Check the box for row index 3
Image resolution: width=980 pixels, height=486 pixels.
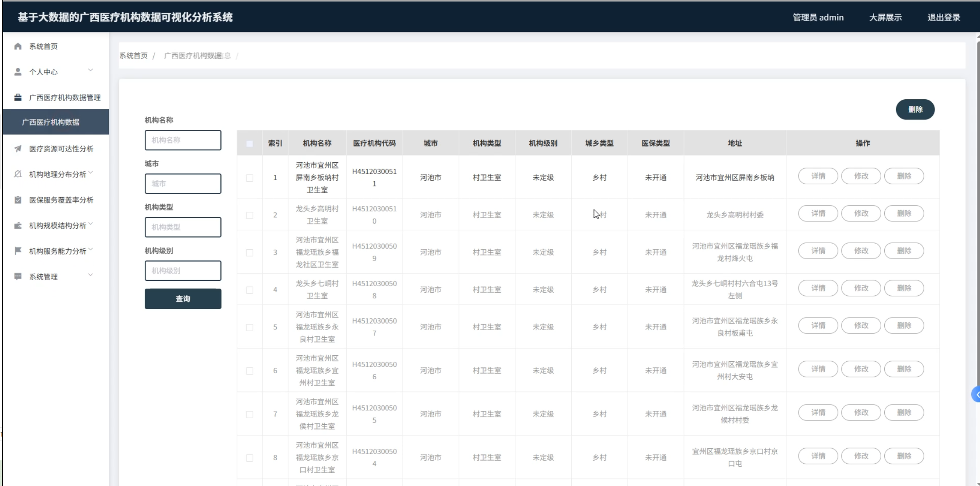coord(250,253)
